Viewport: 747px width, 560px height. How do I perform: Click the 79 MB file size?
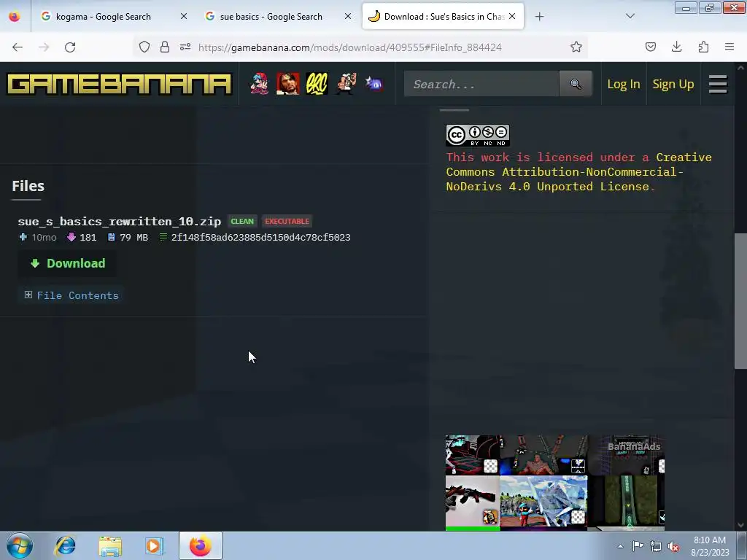(x=134, y=237)
